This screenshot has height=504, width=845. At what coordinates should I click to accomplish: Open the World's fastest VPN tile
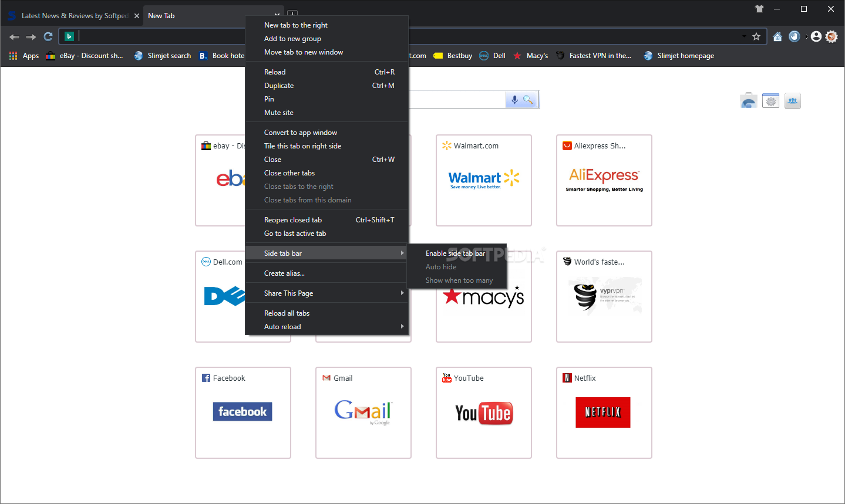click(604, 296)
